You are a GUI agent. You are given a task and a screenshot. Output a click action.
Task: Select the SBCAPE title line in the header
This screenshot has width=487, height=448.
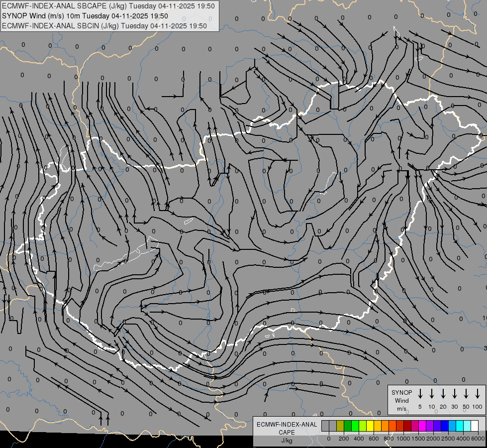coord(108,6)
